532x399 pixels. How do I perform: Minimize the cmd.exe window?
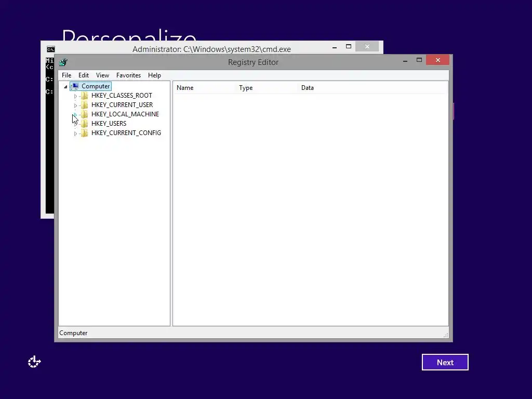click(335, 47)
